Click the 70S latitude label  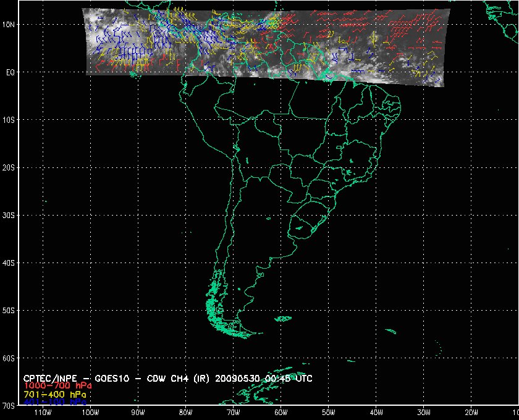(9, 405)
